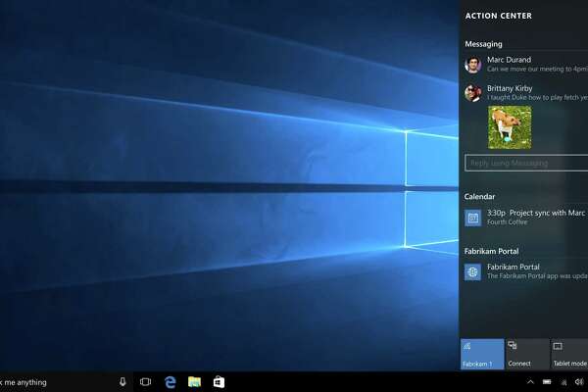The image size is (588, 392).
Task: Click Brittany Kirby's avatar picture
Action: tap(473, 93)
